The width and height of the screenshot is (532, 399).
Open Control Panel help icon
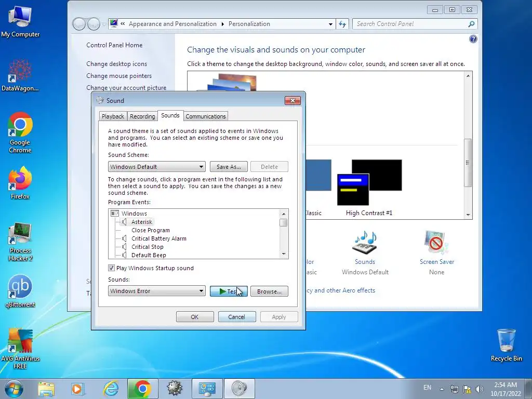tap(473, 39)
